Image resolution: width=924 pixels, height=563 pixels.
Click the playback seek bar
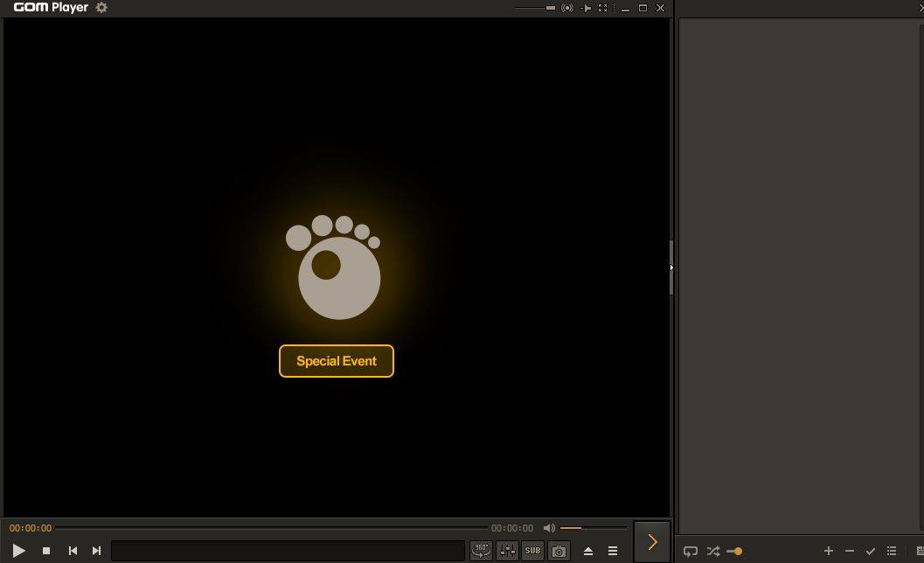271,528
